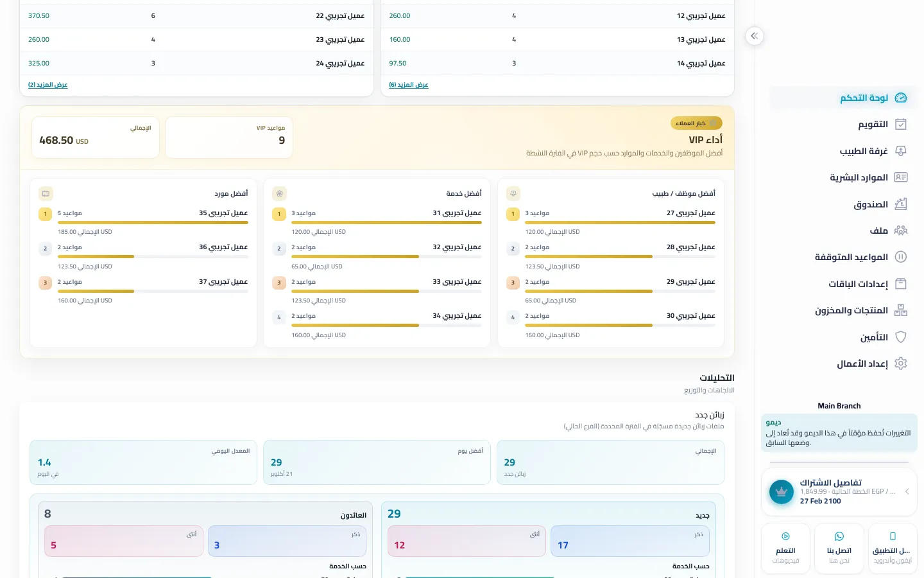Click عرض المزيد (2) link
This screenshot has height=578, width=924.
[47, 85]
